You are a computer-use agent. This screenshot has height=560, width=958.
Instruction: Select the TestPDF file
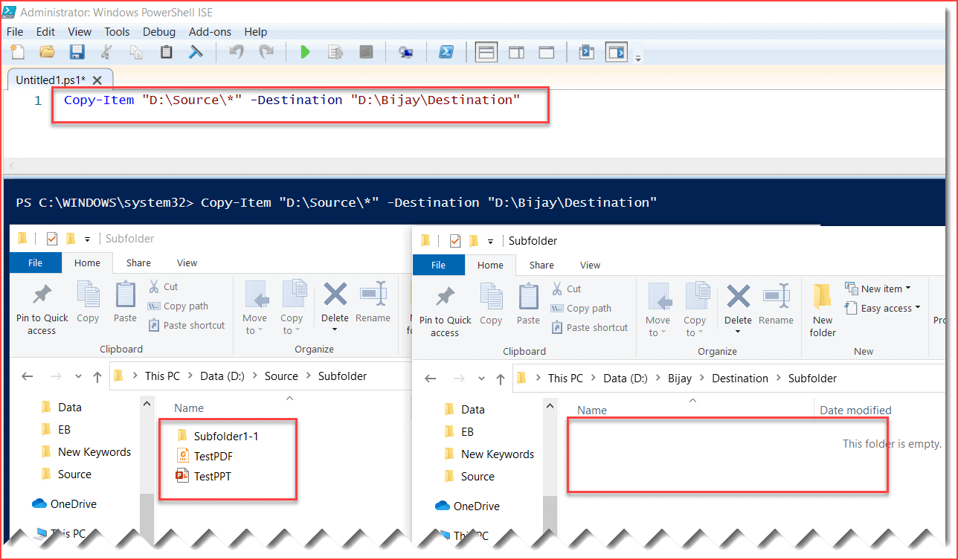click(204, 456)
